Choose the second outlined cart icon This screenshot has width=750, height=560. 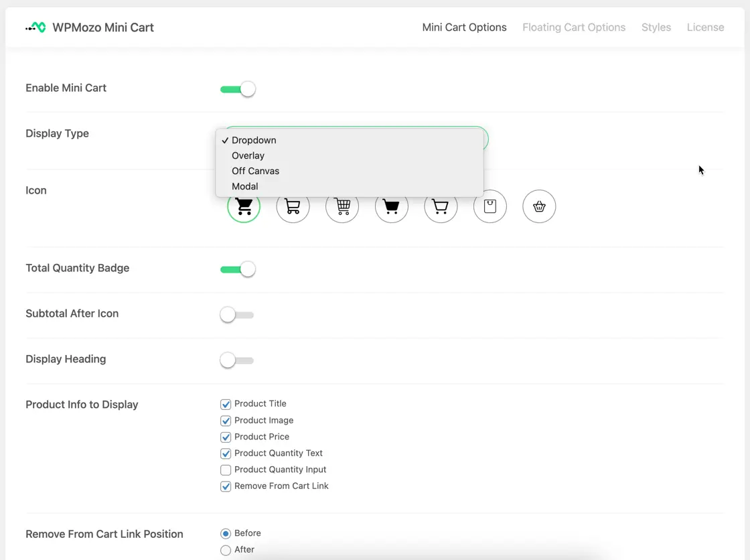293,207
